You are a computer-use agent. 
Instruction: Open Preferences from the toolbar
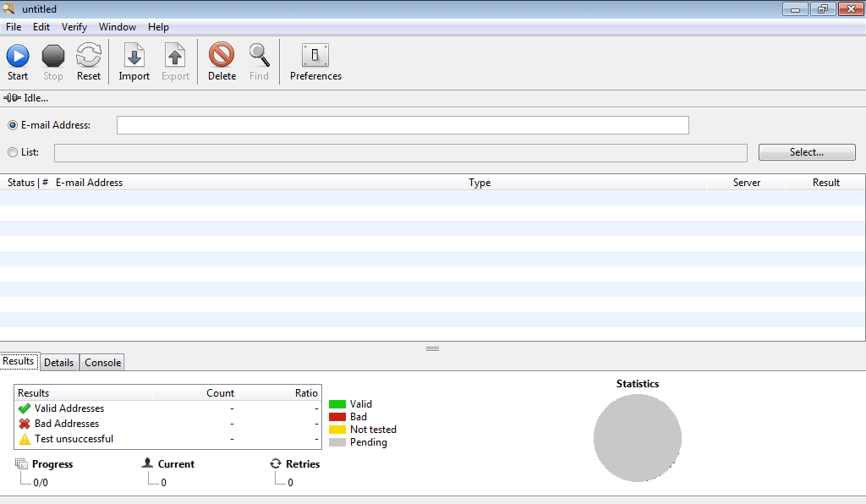[x=315, y=55]
